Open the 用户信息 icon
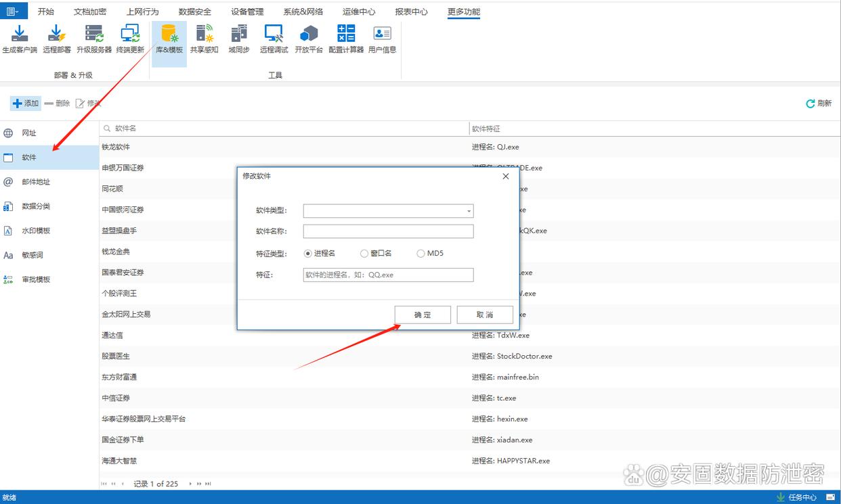841x504 pixels. pos(382,39)
